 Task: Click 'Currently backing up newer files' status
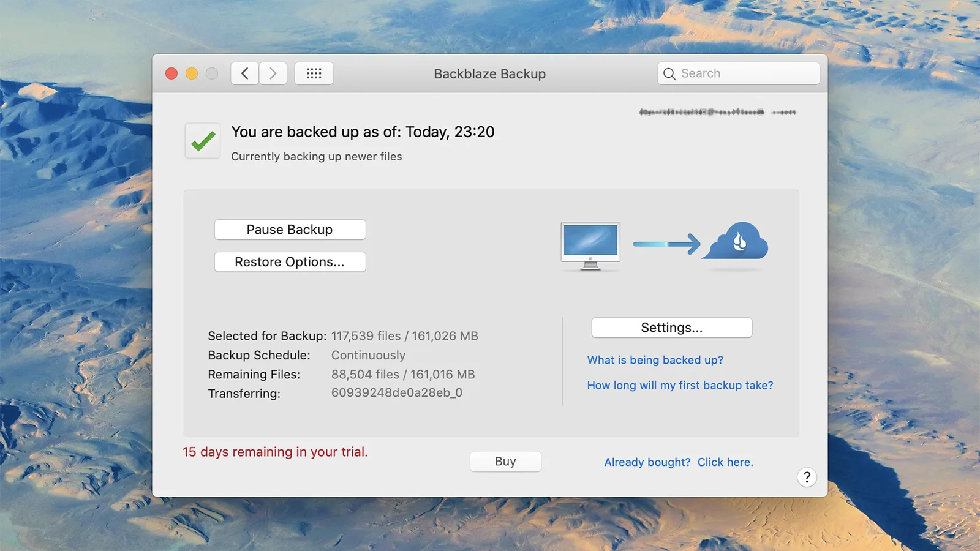click(x=317, y=156)
